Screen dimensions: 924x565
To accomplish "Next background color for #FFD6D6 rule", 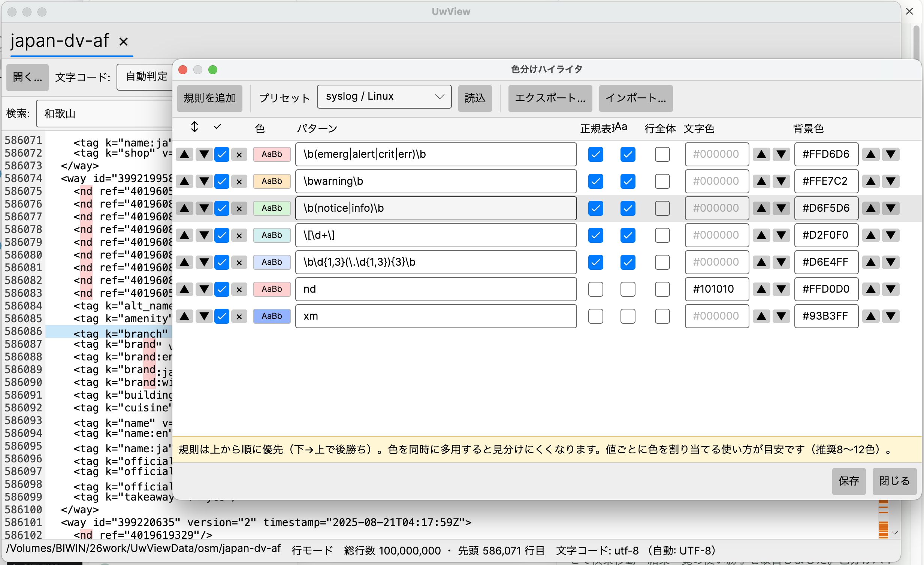I will click(x=891, y=154).
